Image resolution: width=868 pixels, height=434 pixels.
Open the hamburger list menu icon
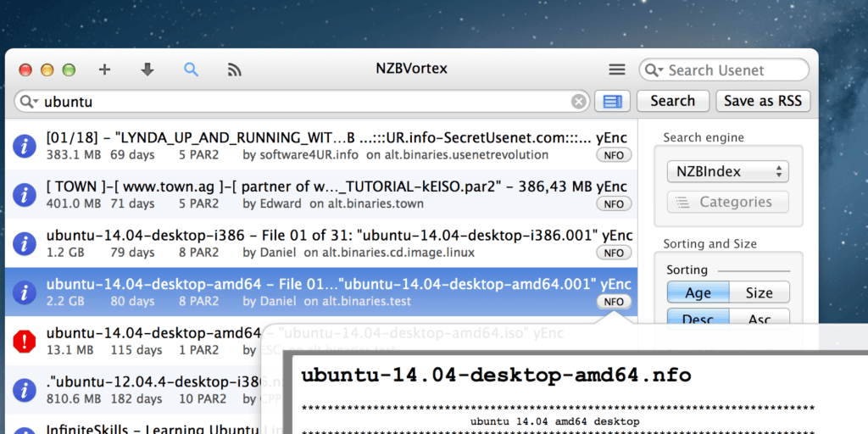[617, 70]
